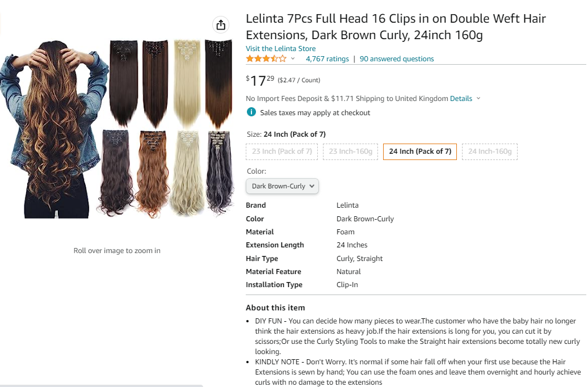This screenshot has height=387, width=588.
Task: Click the auburn curly hair extension swatch
Action: pos(152,173)
